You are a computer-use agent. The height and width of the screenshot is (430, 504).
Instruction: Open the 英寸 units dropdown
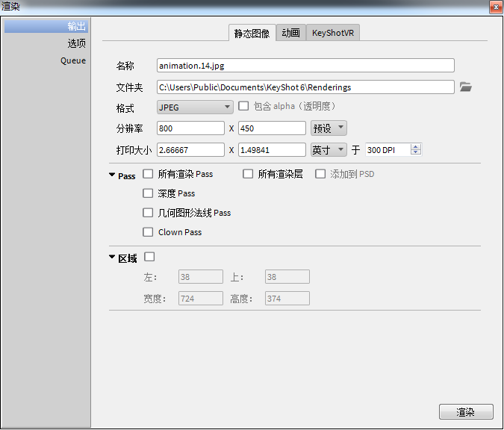click(x=328, y=150)
